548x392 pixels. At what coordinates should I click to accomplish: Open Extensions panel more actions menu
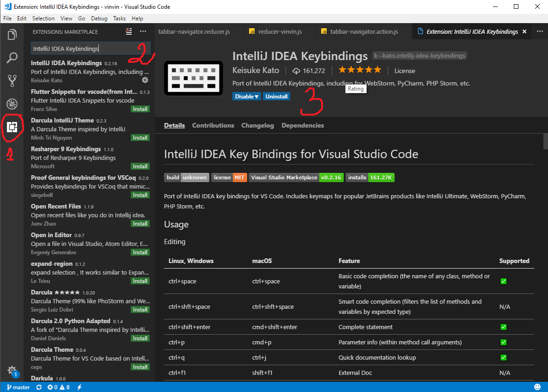[143, 31]
